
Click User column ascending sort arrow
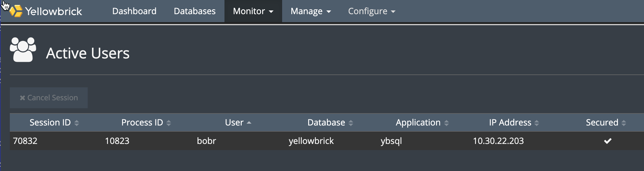click(x=249, y=123)
